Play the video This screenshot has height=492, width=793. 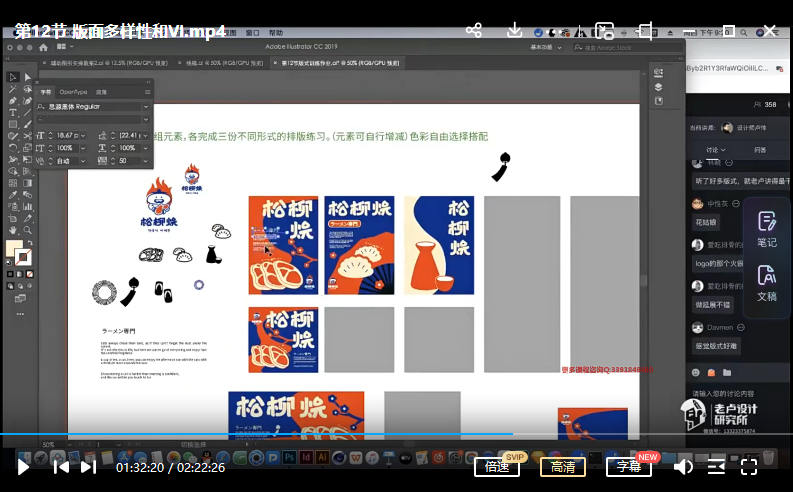22,466
